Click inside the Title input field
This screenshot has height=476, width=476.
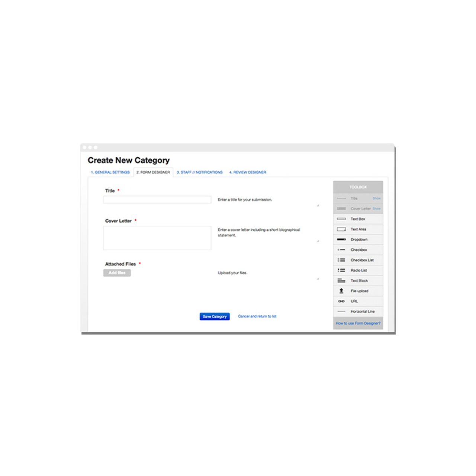157,200
